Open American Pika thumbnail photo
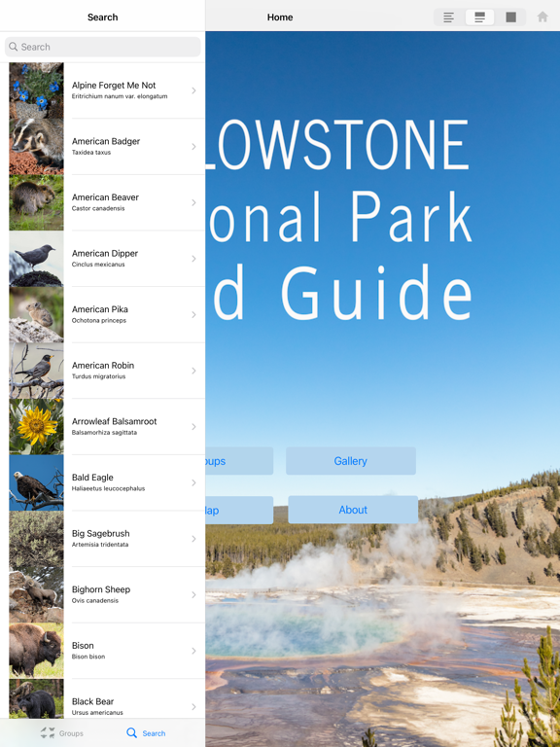 pos(36,314)
